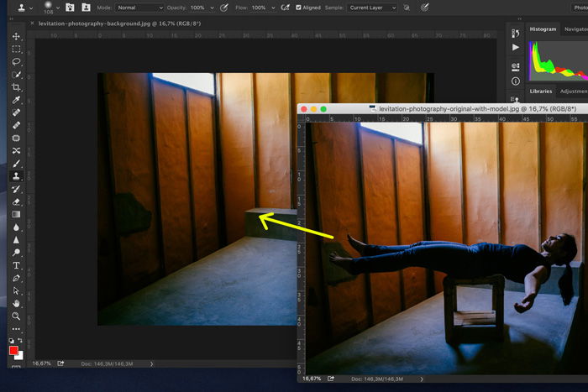Activate the Clone Stamp tool
588x392 pixels.
point(16,176)
